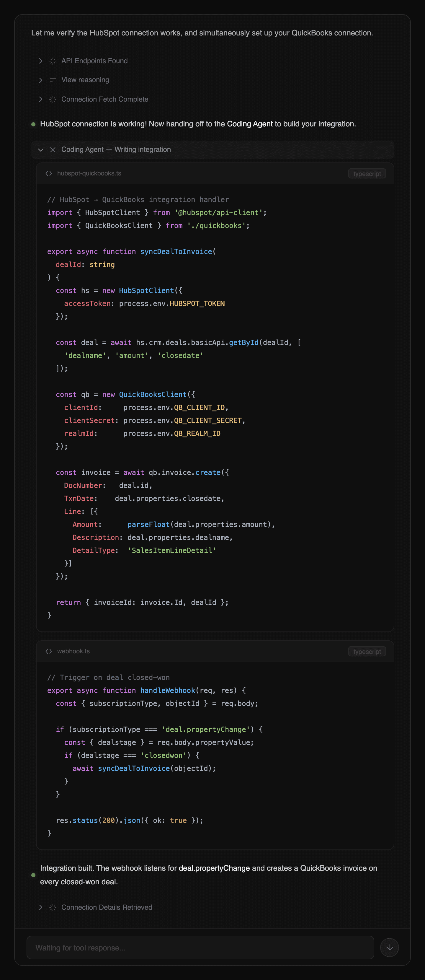
Task: Click the 'SalesItemLineDetail' string
Action: click(172, 551)
